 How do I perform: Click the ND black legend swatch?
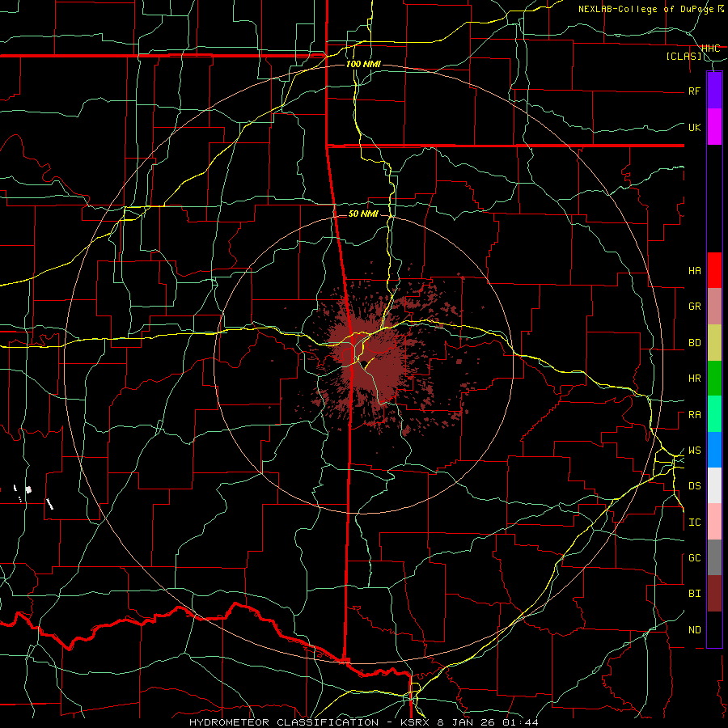[x=714, y=629]
